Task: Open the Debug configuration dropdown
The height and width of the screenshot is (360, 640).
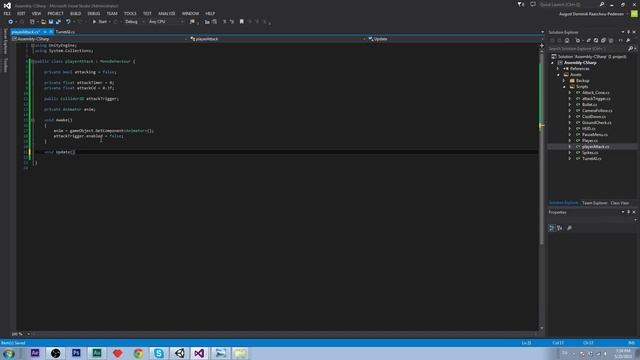Action: click(134, 22)
